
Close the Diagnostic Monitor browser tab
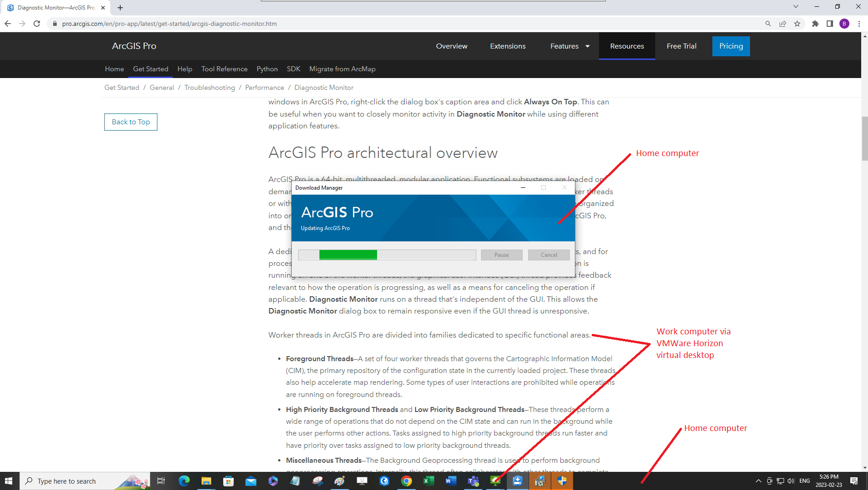point(103,8)
